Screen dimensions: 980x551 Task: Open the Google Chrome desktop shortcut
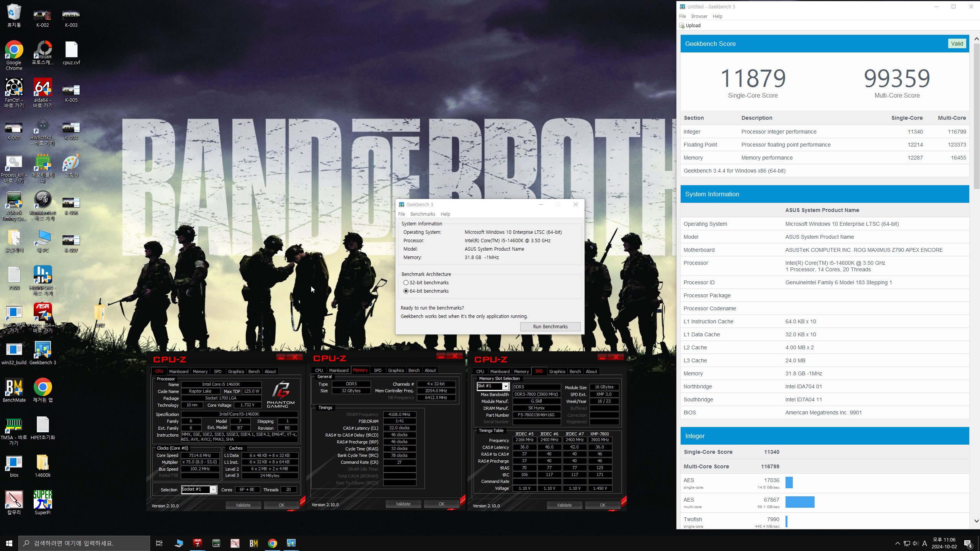pyautogui.click(x=14, y=55)
